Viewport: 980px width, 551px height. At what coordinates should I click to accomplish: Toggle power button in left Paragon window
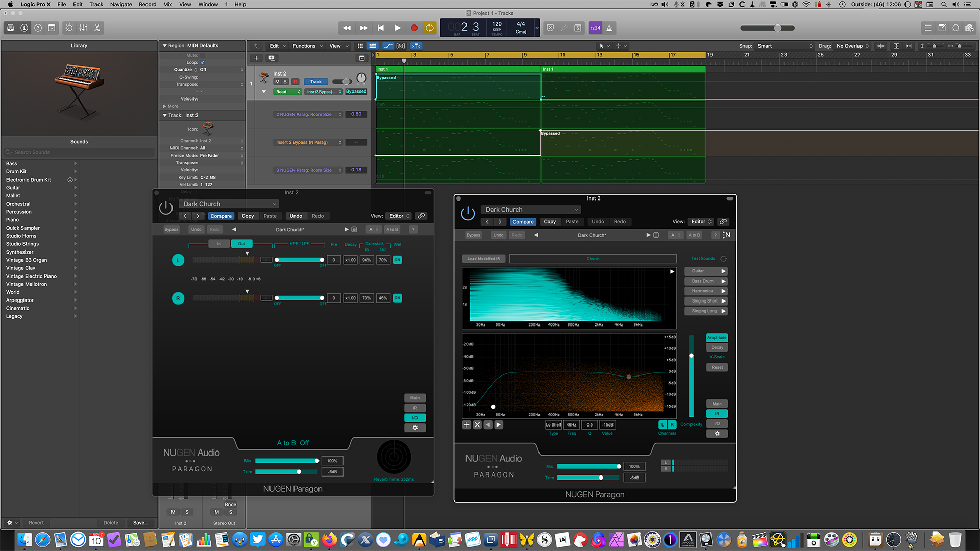166,208
